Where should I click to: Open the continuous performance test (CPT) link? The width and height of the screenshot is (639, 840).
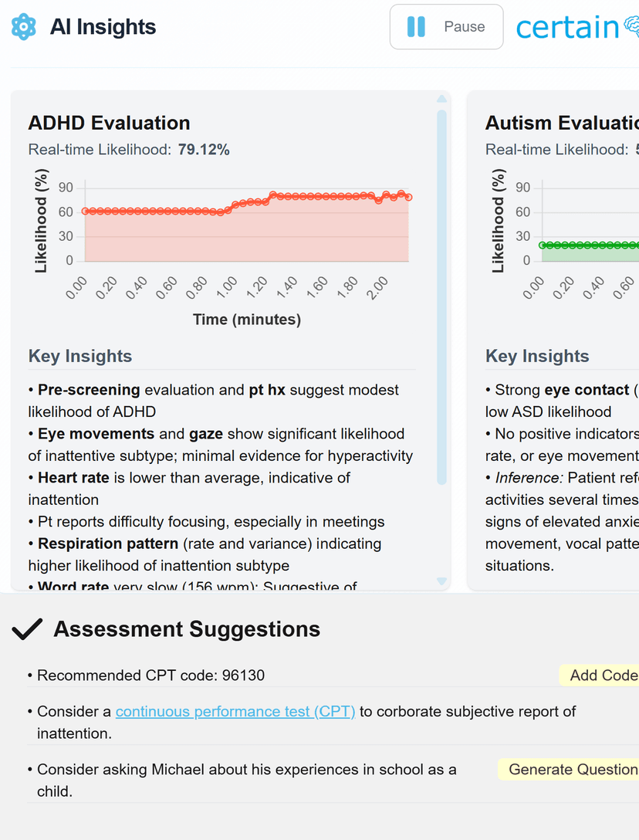coord(234,711)
